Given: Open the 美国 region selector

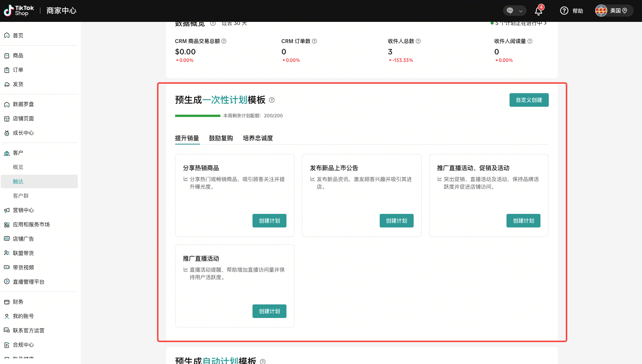Looking at the screenshot, I should (614, 11).
